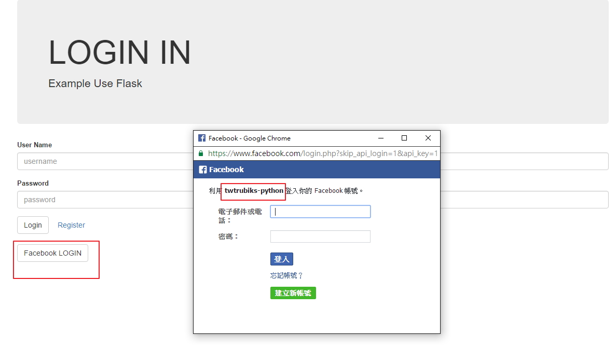Focus the email or phone field in Facebook popup
Viewport: 616px width, 364px height.
click(x=321, y=212)
